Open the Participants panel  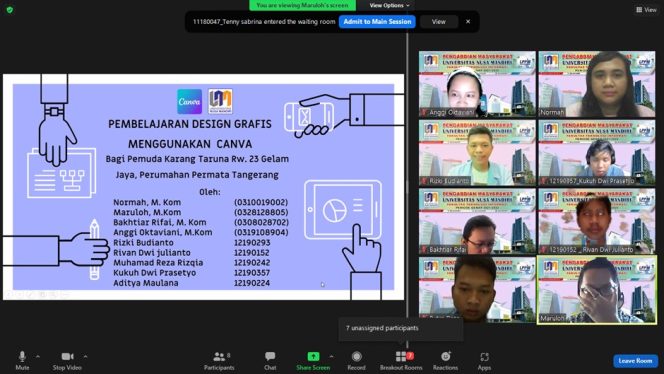(x=219, y=361)
